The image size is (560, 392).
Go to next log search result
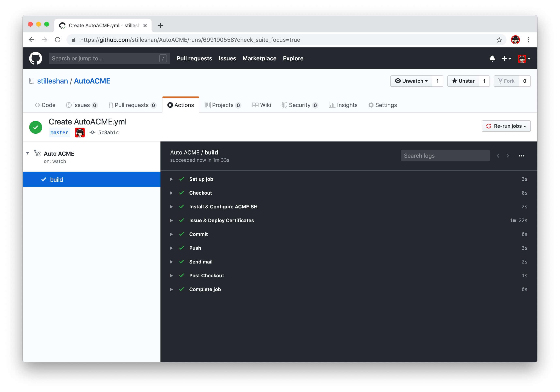(x=508, y=156)
